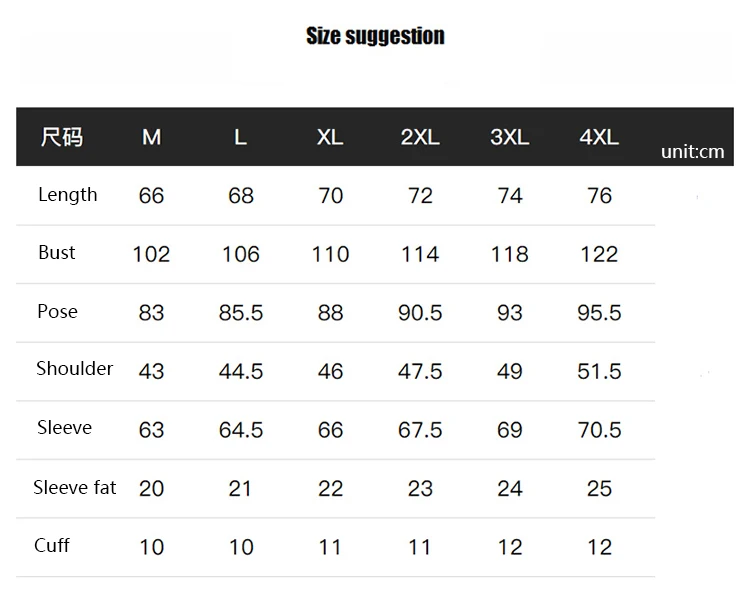Select the Sleeve value 70.5
The image size is (750, 609).
pos(599,430)
